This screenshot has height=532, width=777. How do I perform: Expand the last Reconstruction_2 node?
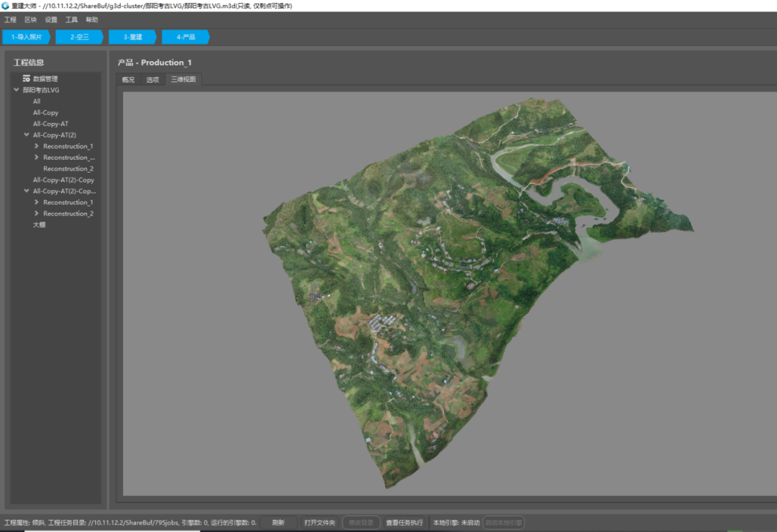tap(37, 214)
